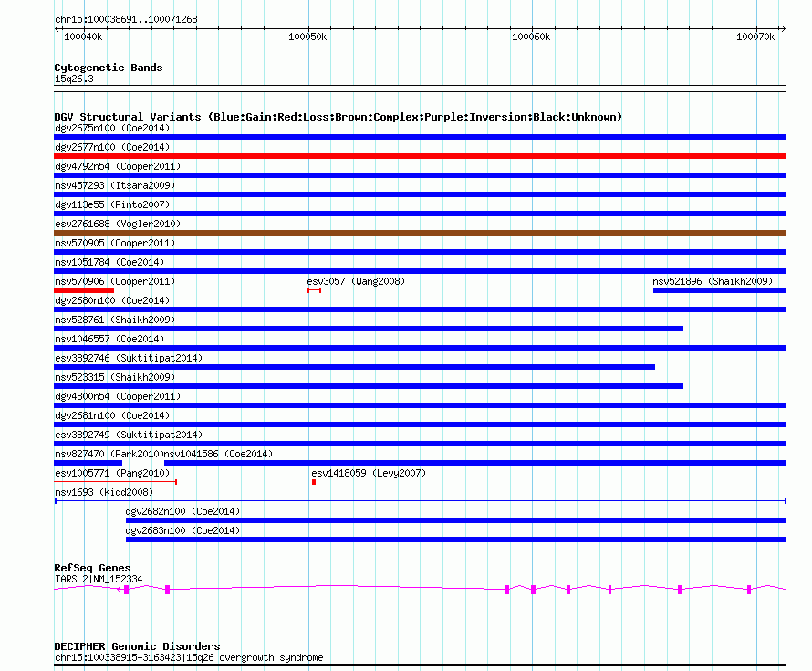
Task: Click the 100040k ruler label
Action: point(83,37)
